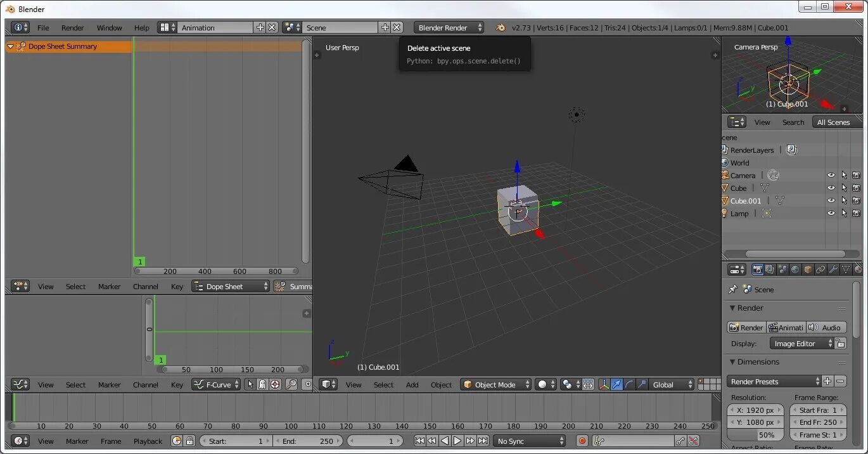Delete the Animation screen layout
Viewport: 868px width, 454px height.
point(272,27)
